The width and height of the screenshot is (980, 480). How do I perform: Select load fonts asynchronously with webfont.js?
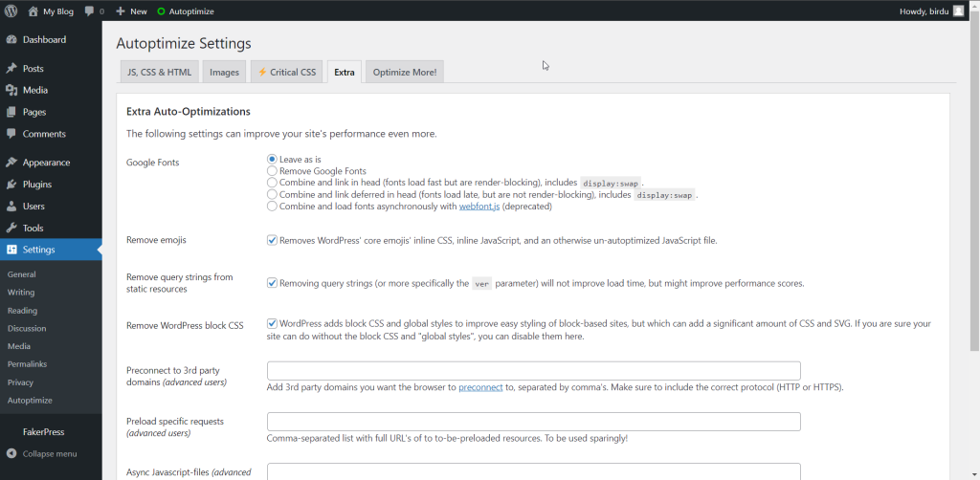tap(272, 206)
